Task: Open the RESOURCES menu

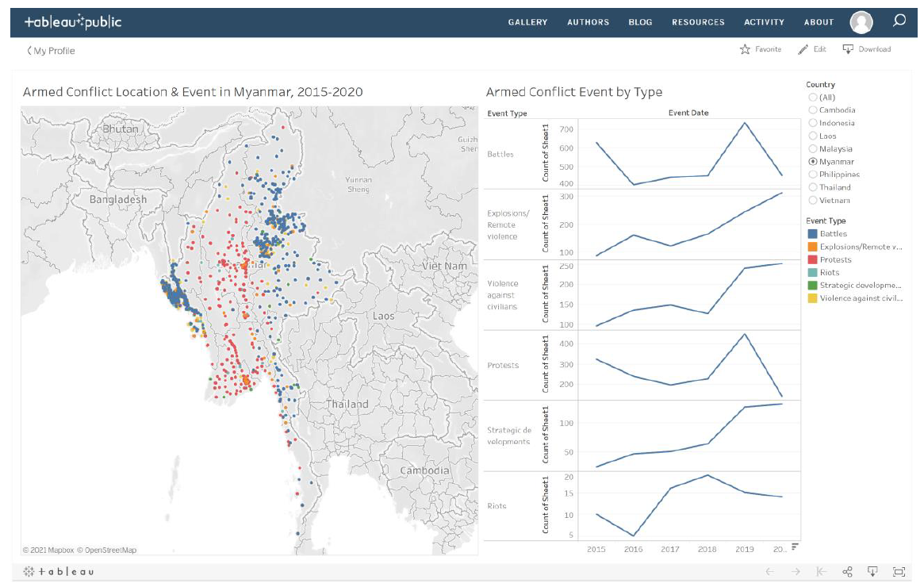Action: coord(698,21)
